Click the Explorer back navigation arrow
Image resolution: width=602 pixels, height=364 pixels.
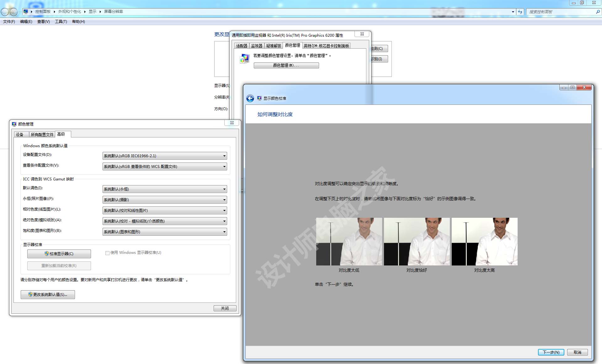coord(5,12)
